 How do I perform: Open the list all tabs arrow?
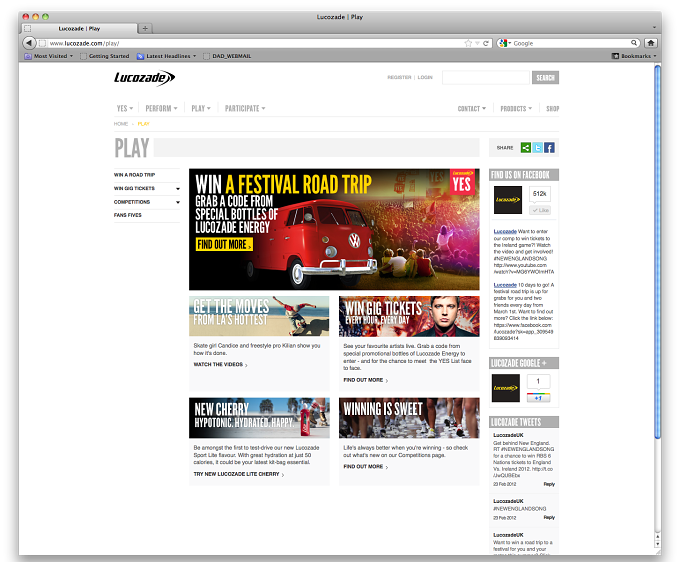point(654,27)
